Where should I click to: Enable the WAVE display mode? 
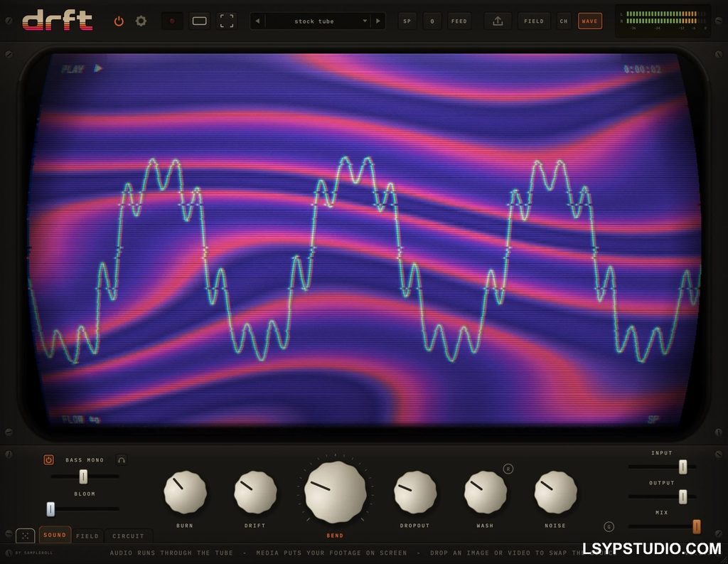(x=589, y=21)
